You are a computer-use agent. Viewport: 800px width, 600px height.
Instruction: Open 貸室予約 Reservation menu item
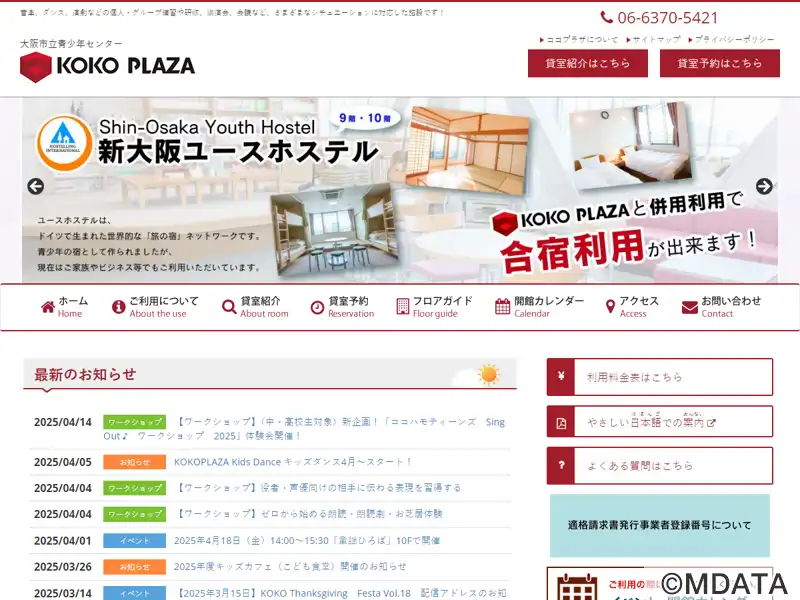342,307
